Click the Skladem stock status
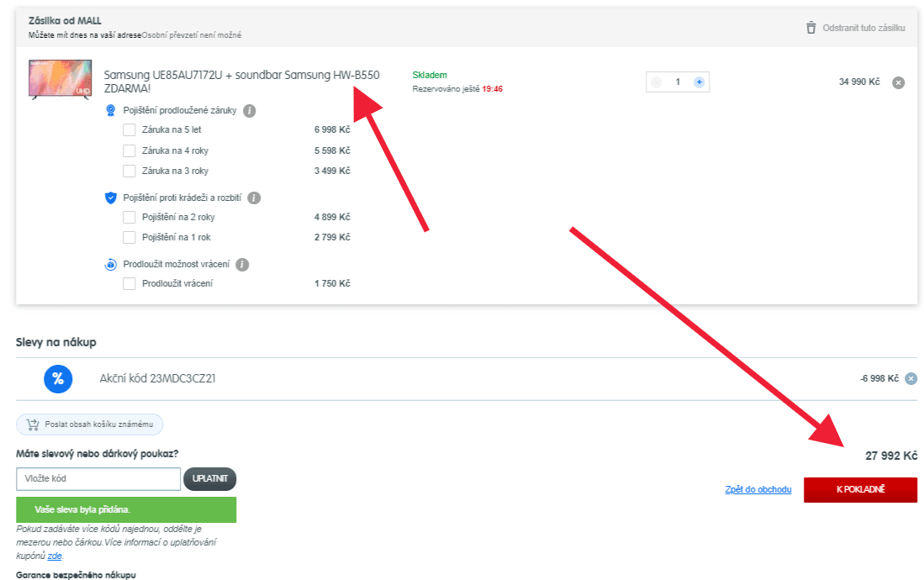Screen dimensions: 924x580 coord(430,75)
